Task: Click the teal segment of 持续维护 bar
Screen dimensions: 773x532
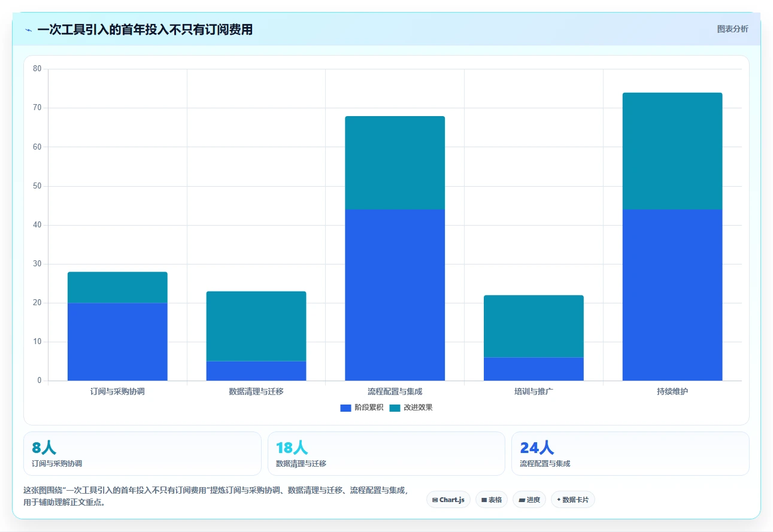Action: (672, 151)
